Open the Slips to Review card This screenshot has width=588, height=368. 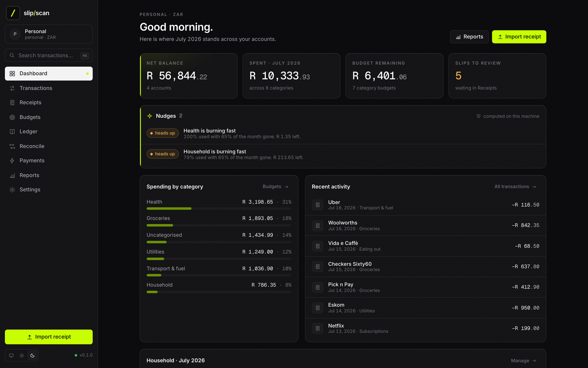497,76
